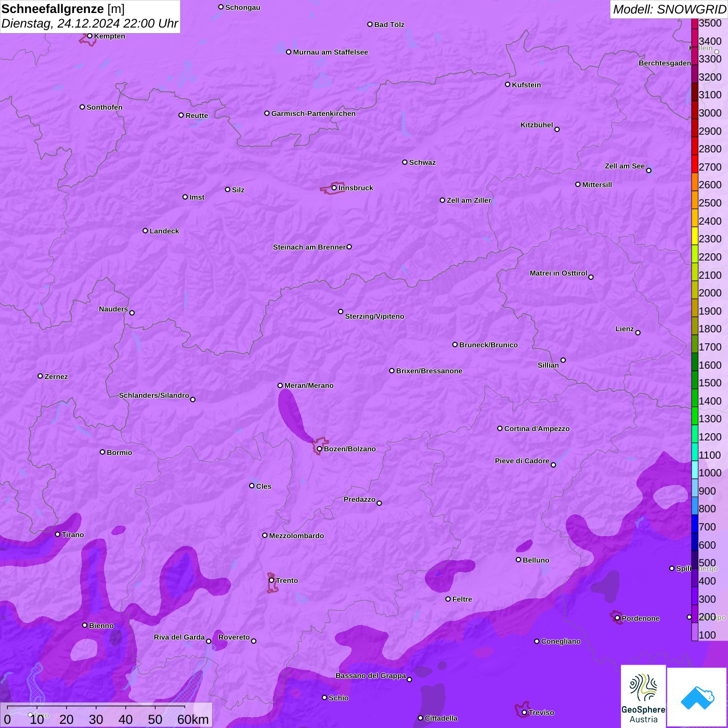Click the Kitzbühel label
This screenshot has width=728, height=728.
point(537,125)
